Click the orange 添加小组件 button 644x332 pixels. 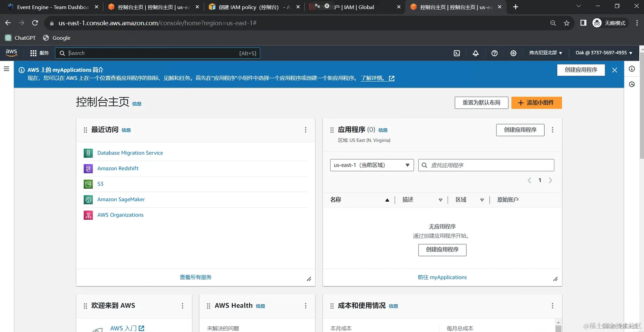(536, 103)
